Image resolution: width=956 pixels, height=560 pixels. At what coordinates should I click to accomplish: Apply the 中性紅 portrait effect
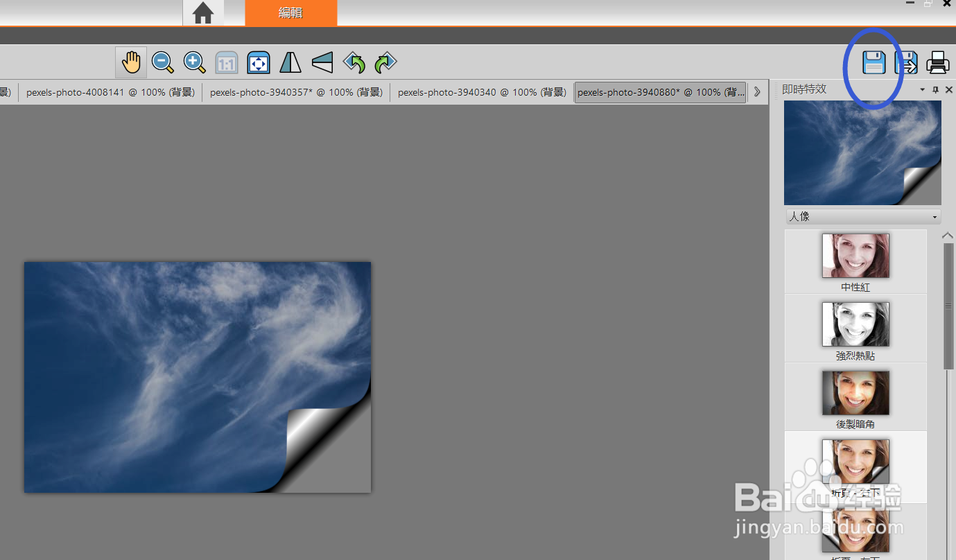point(855,261)
